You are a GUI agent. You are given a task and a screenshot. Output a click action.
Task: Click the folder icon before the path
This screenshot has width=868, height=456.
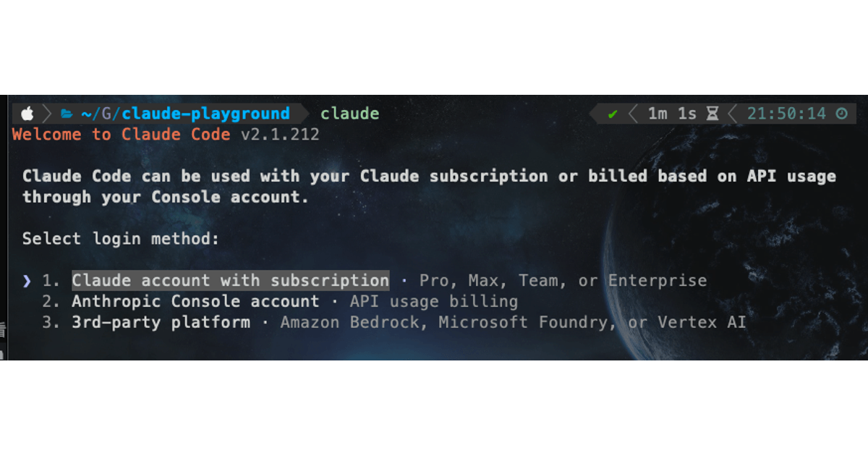[x=67, y=114]
